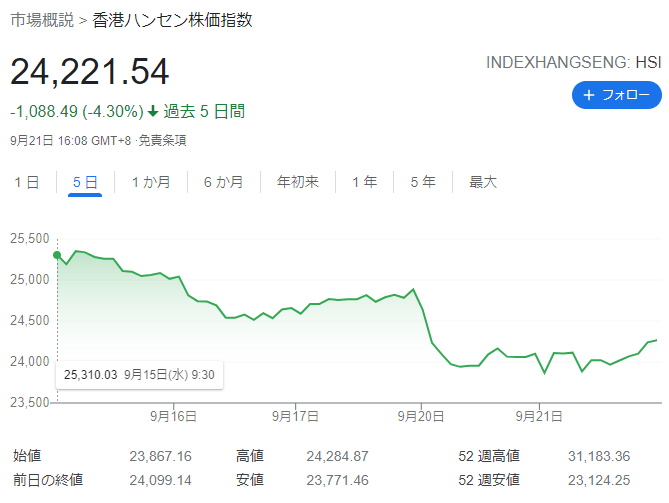Click the green data point marker on the chart
The image size is (669, 503).
(57, 254)
